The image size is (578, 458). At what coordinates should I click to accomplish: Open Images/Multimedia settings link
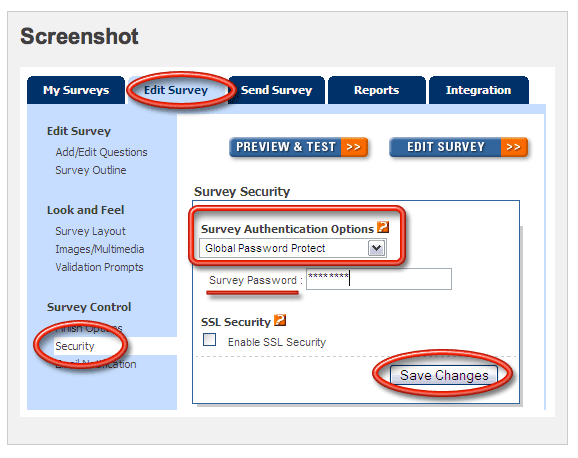click(x=100, y=249)
